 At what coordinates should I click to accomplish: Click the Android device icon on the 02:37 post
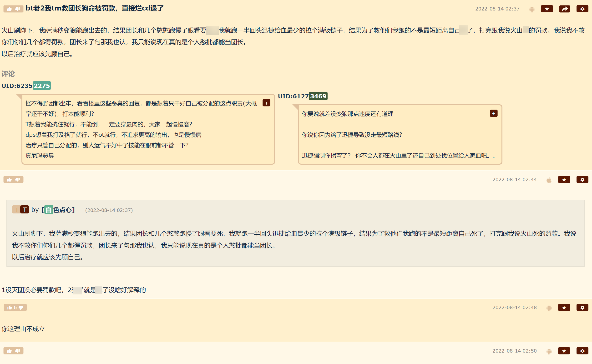point(532,9)
